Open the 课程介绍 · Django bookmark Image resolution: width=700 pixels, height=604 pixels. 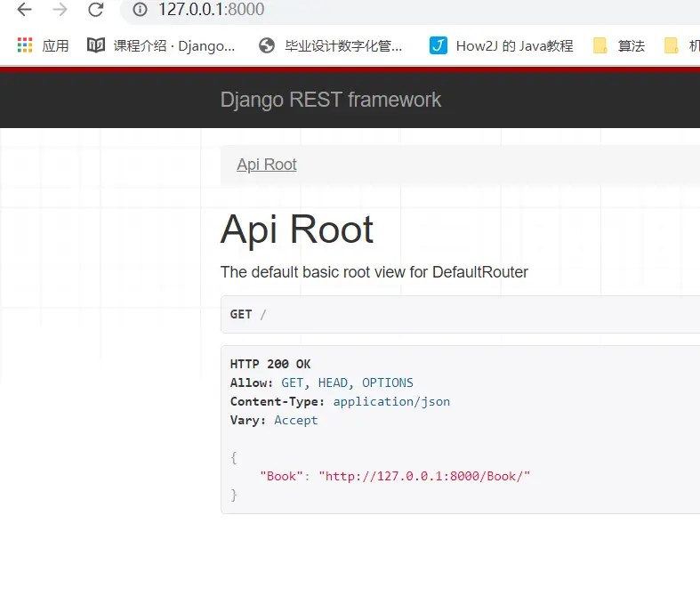(x=161, y=45)
